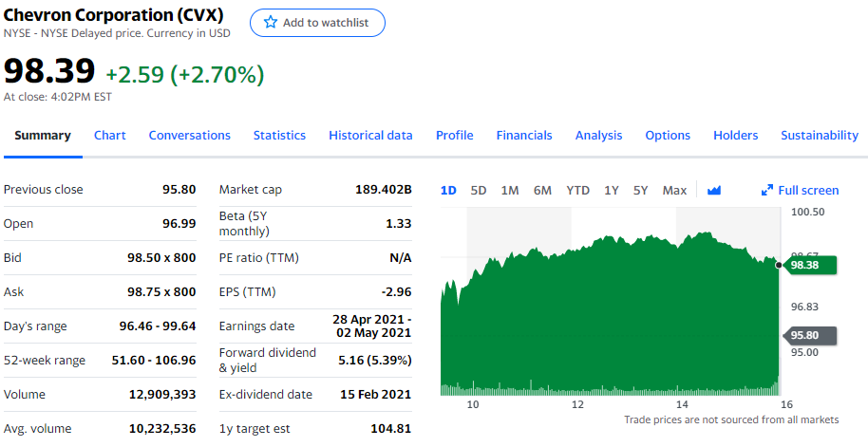The image size is (868, 447).
Task: Click the Forward dividend & yield label
Action: click(268, 360)
